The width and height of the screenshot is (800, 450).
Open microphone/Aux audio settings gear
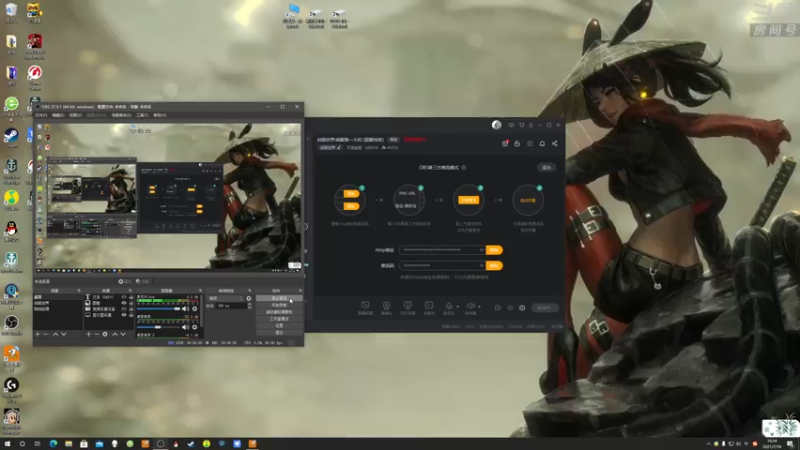tap(194, 309)
